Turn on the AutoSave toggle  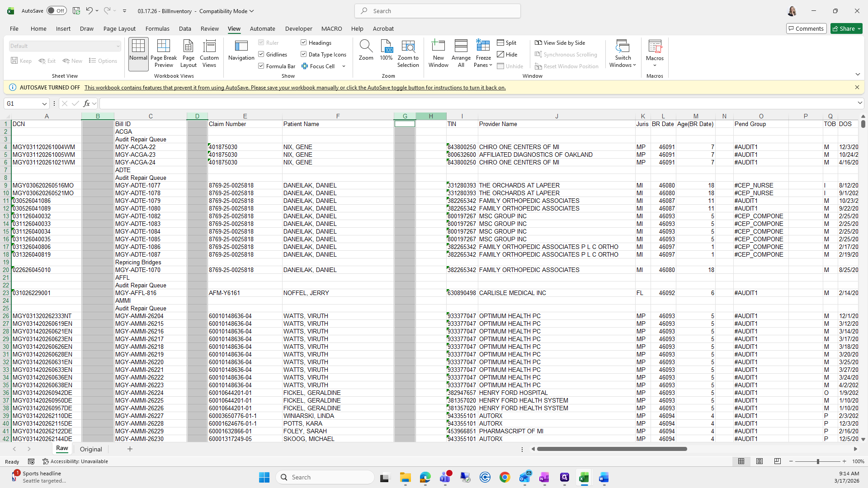coord(57,11)
